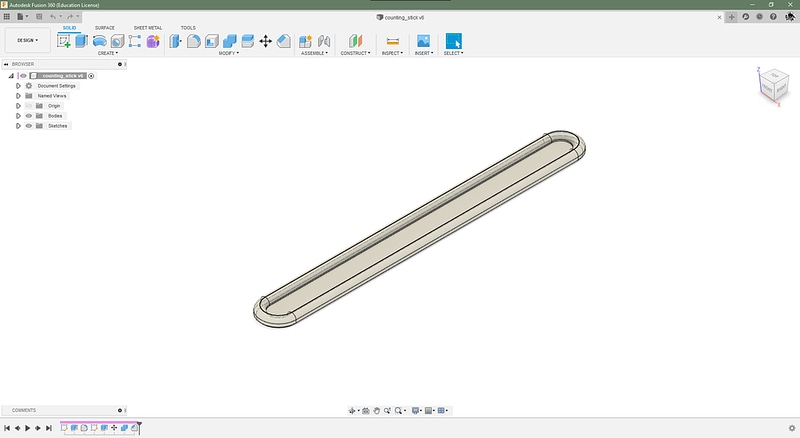Select the Joint assemble tool
The image size is (800, 438).
(324, 41)
